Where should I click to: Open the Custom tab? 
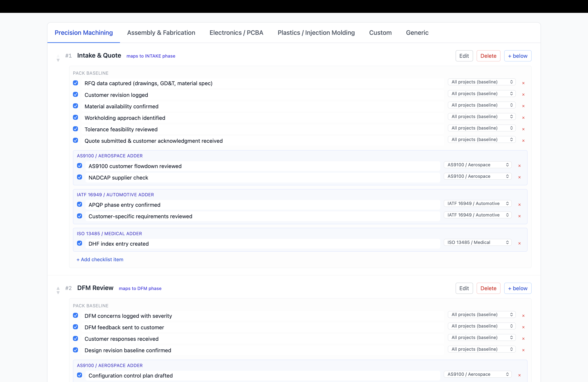tap(381, 33)
